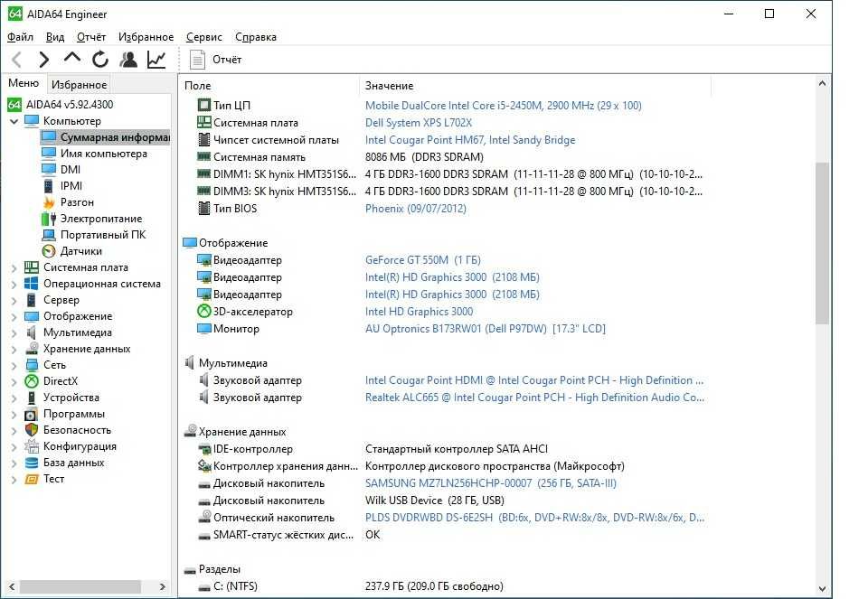Open the Сервис menu
Screen dimensions: 868x599
pyautogui.click(x=204, y=37)
